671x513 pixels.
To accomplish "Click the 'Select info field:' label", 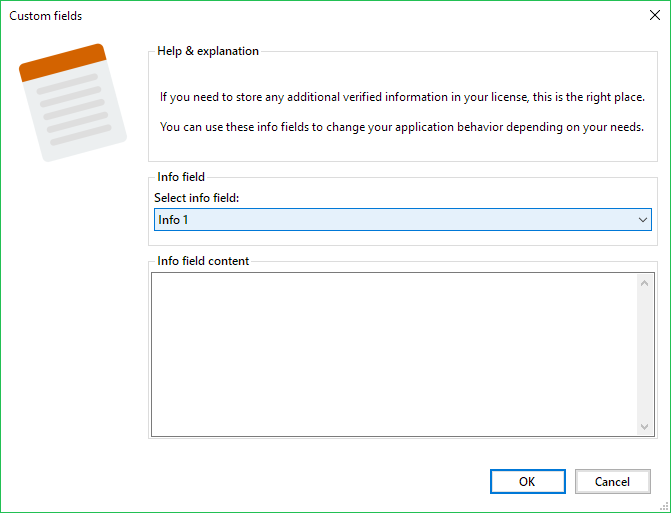I will coord(196,198).
